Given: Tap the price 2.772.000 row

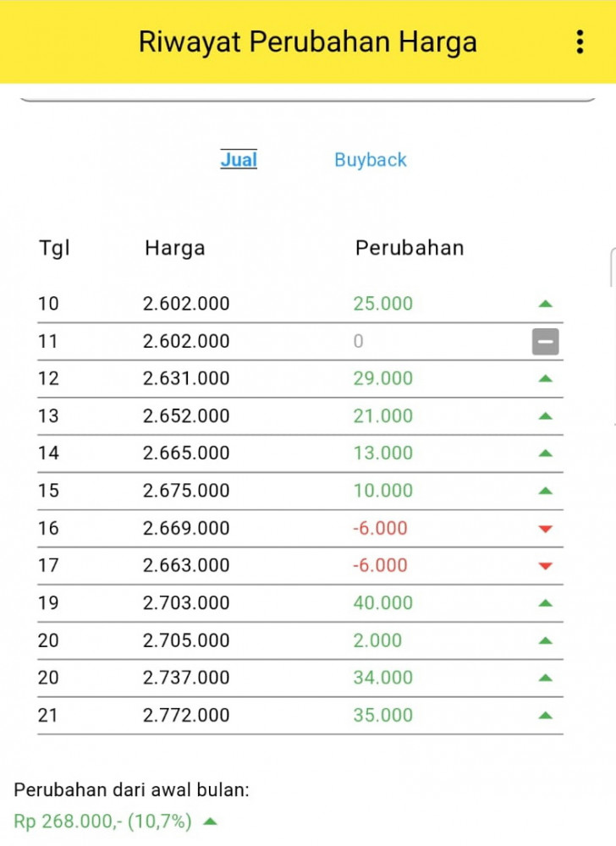Looking at the screenshot, I should pyautogui.click(x=186, y=715).
